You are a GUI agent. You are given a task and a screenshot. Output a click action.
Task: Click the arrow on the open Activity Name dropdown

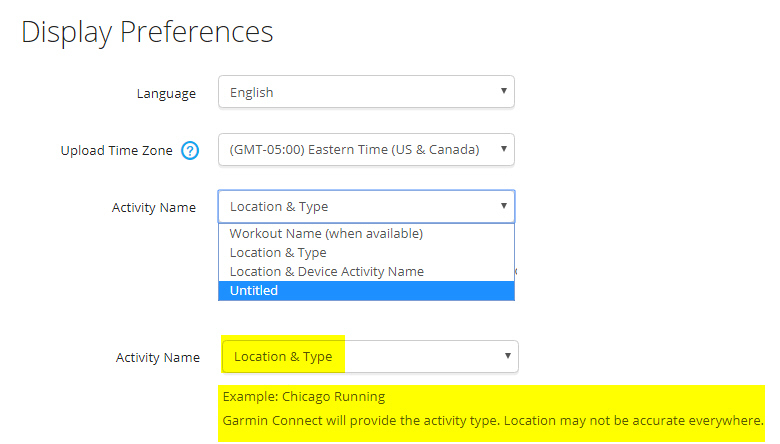click(x=503, y=207)
